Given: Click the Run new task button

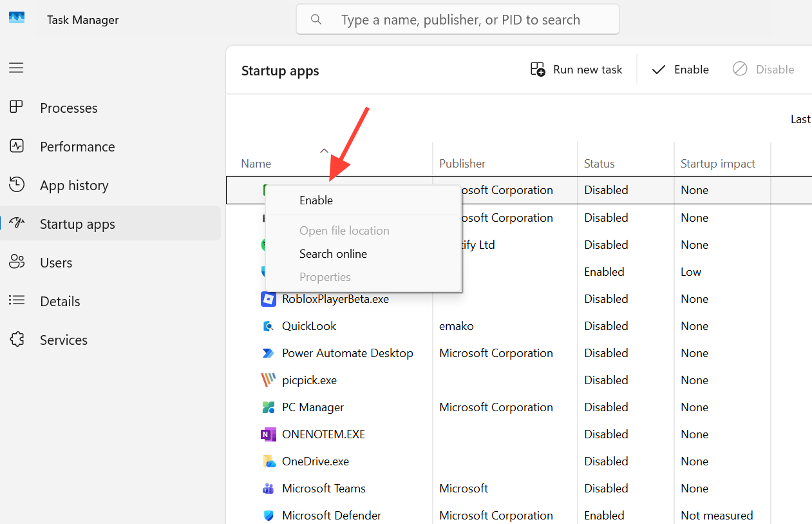Looking at the screenshot, I should click(x=576, y=70).
